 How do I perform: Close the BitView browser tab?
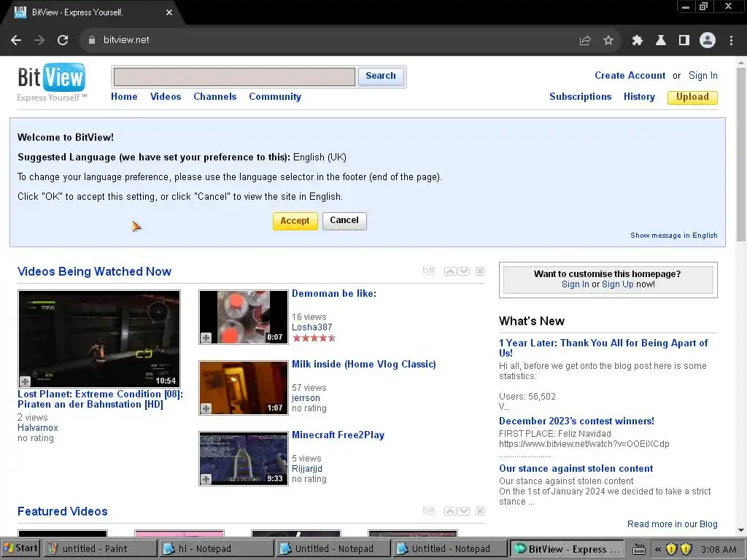pos(169,12)
